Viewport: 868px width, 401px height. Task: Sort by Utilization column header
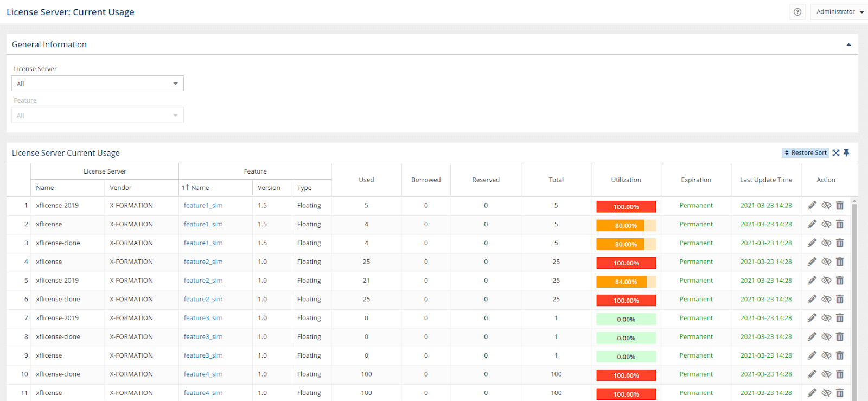point(626,180)
